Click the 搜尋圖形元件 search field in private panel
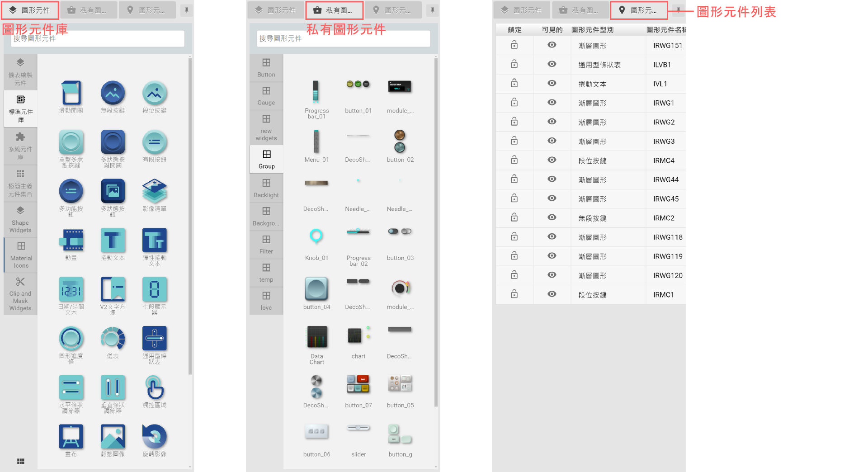Image resolution: width=868 pixels, height=472 pixels. [x=344, y=39]
